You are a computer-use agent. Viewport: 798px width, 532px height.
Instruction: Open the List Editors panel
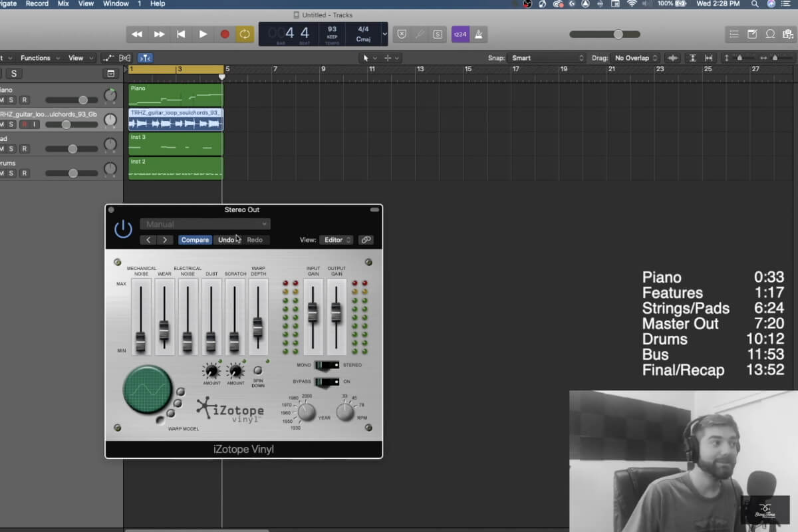734,34
